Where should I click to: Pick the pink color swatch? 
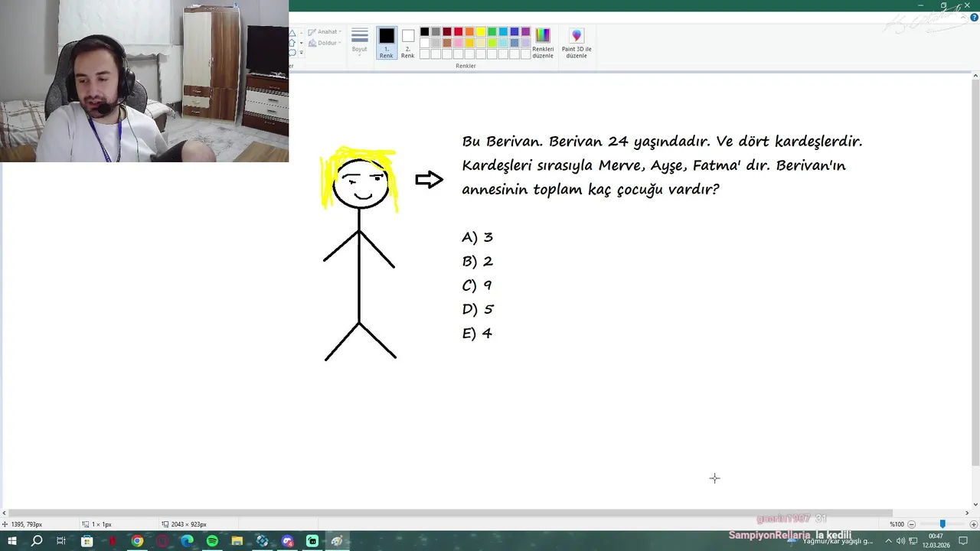[x=458, y=43]
